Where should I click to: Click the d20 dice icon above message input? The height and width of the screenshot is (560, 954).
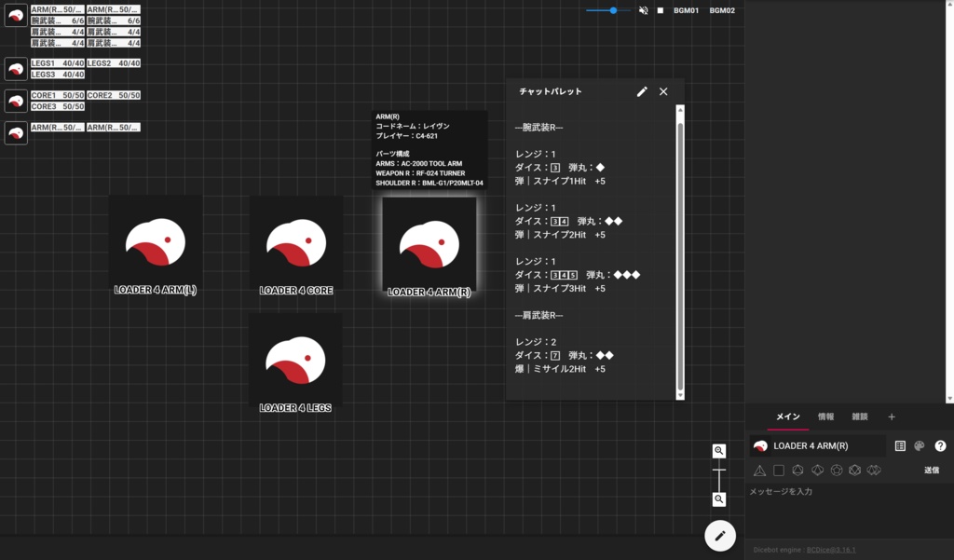[x=855, y=471]
